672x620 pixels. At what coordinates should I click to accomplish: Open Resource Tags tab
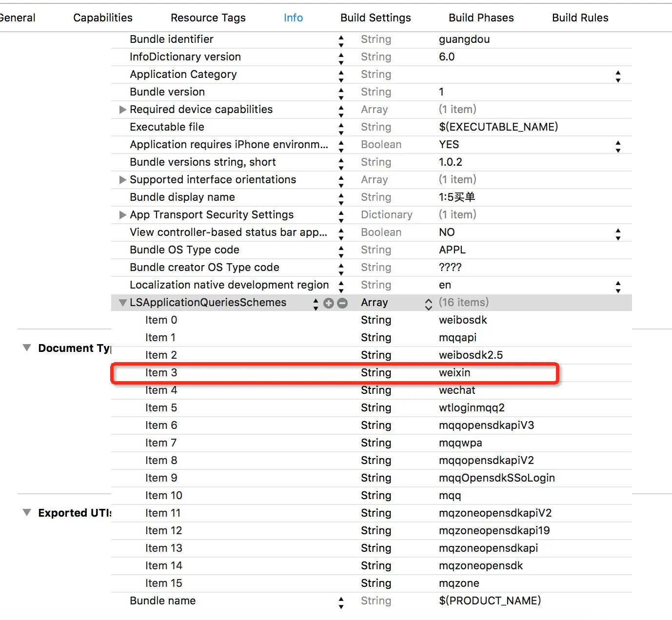pyautogui.click(x=208, y=18)
